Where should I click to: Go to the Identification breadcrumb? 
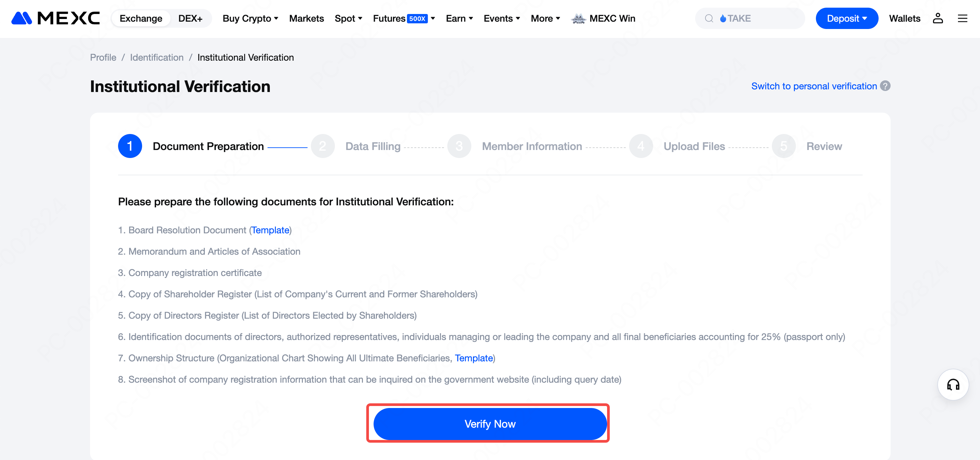[x=156, y=57]
